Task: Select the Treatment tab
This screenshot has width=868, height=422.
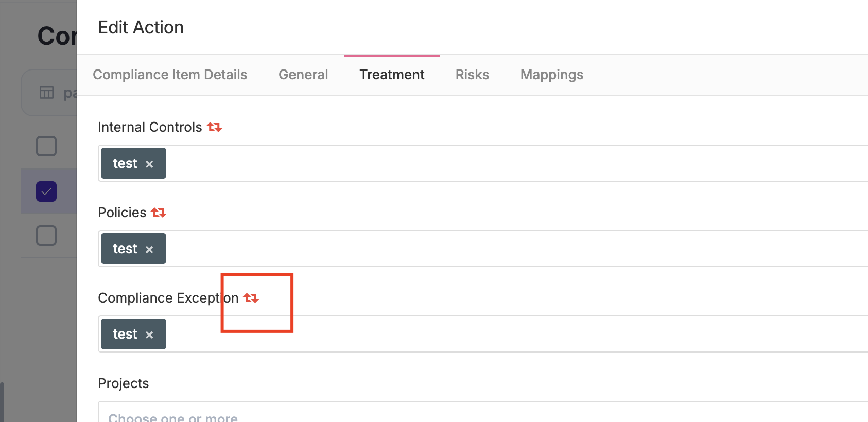Action: coord(392,75)
